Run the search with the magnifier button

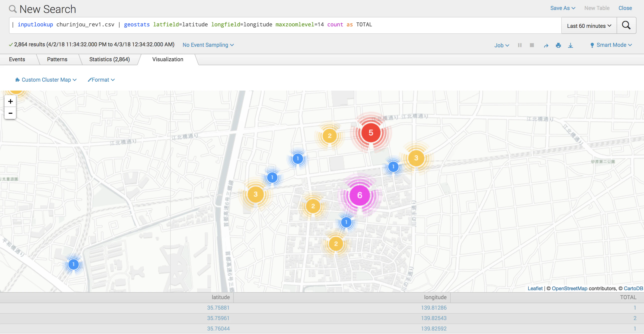(x=626, y=25)
